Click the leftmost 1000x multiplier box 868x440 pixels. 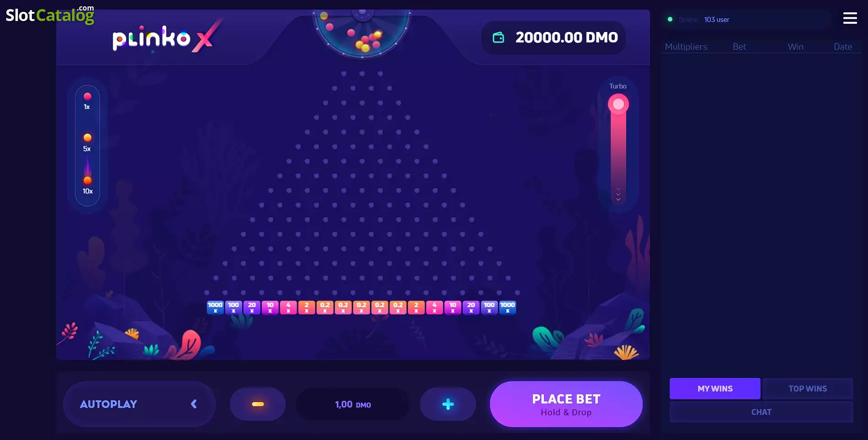click(x=215, y=307)
